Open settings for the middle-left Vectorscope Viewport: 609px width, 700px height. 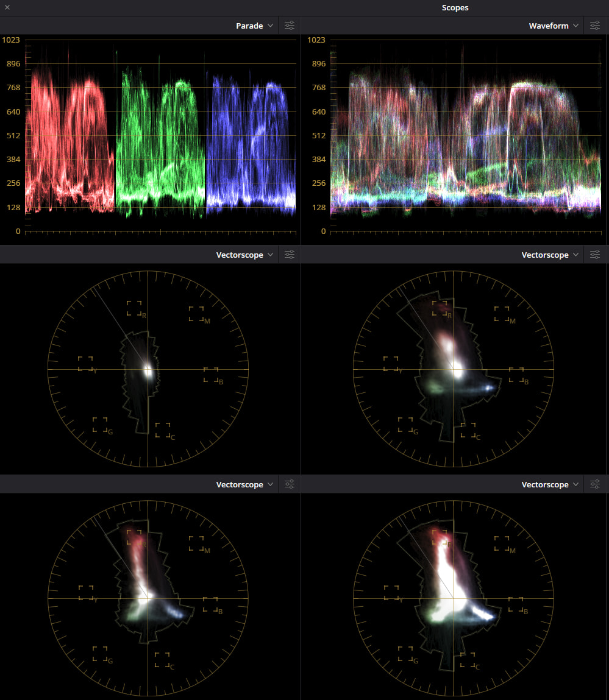(x=290, y=255)
